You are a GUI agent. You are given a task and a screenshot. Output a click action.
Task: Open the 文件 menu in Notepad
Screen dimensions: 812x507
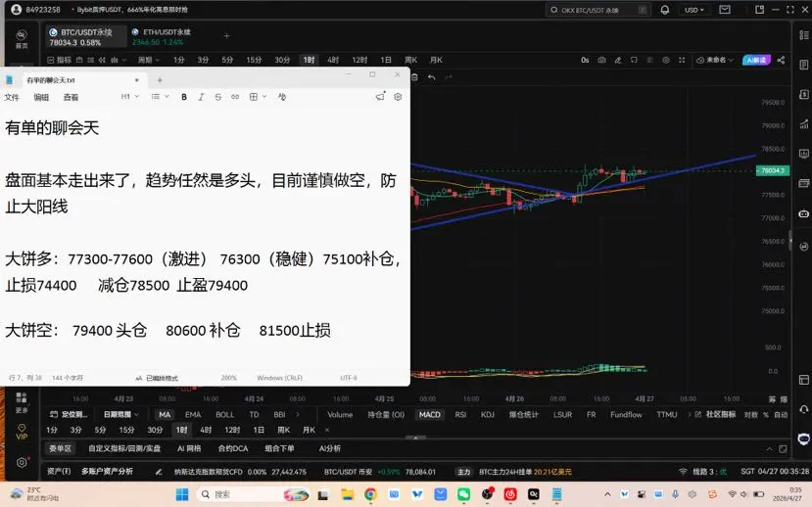point(12,97)
